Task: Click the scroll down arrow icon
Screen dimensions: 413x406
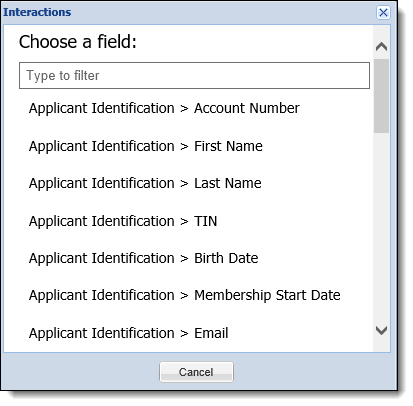Action: [381, 330]
